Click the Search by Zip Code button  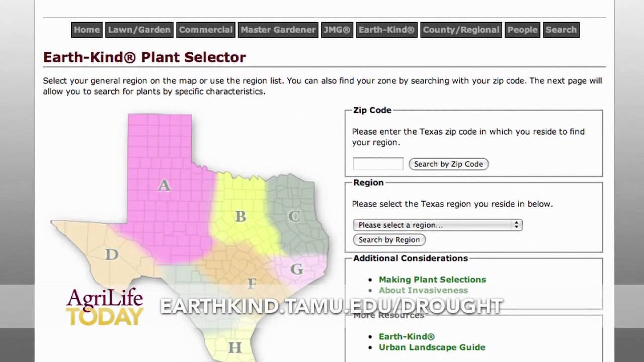(449, 164)
